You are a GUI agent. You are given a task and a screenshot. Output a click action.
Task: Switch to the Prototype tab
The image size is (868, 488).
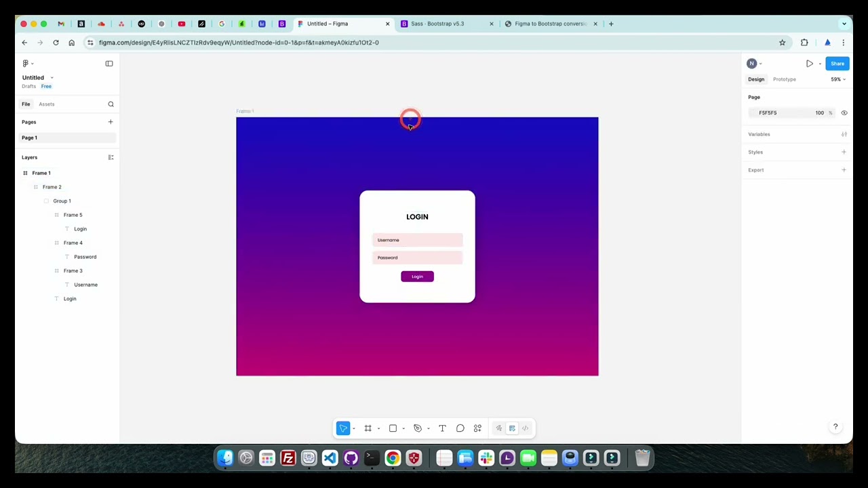(785, 79)
